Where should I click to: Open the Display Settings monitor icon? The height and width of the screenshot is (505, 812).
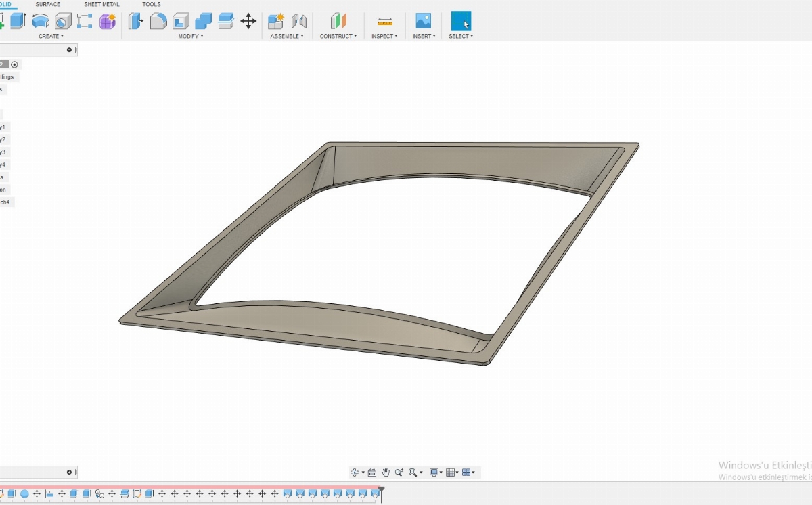[x=434, y=473]
